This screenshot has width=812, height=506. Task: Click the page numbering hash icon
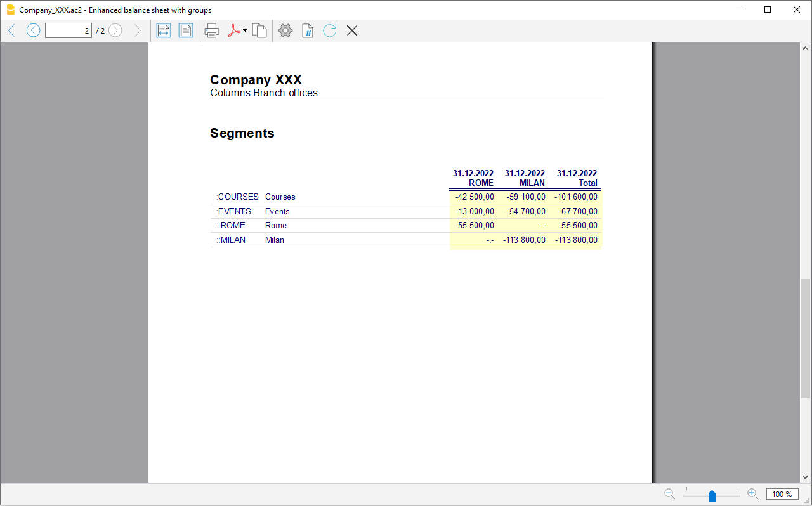point(308,30)
